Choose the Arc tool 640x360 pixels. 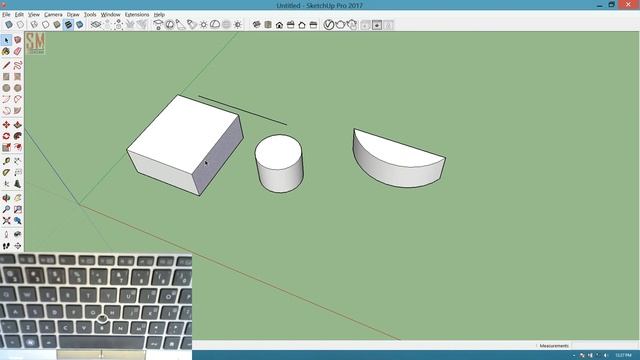coord(6,99)
